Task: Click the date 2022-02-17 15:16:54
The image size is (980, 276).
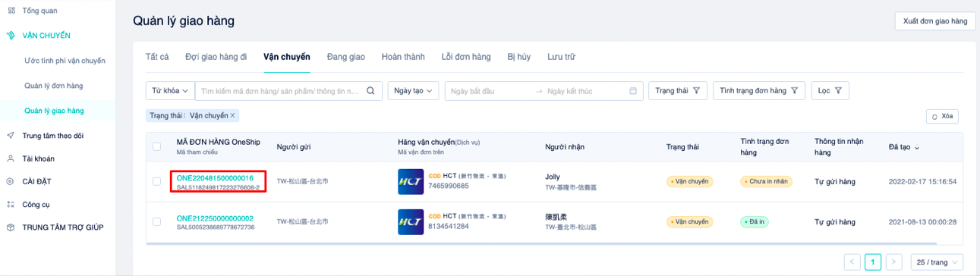Action: click(x=922, y=181)
